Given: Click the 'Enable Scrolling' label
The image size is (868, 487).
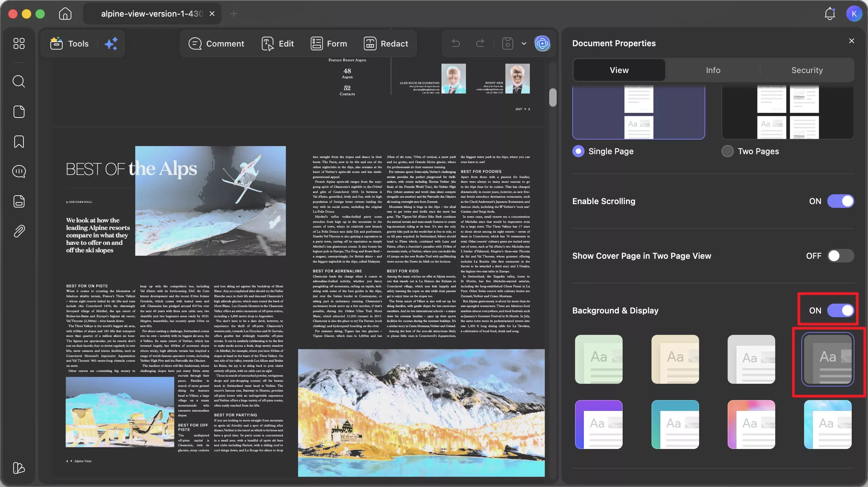Looking at the screenshot, I should click(x=604, y=201).
